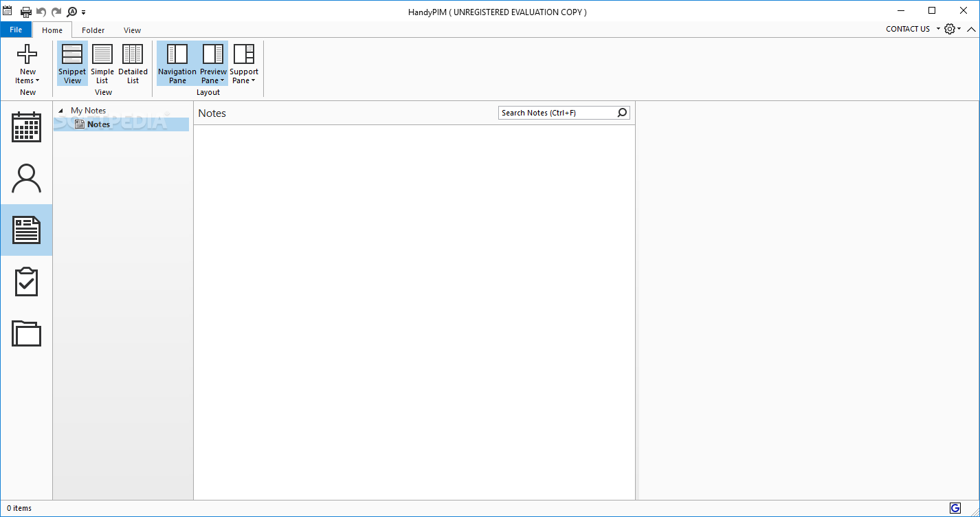Maximize the HandyPIM window
This screenshot has height=517, width=980.
[932, 10]
